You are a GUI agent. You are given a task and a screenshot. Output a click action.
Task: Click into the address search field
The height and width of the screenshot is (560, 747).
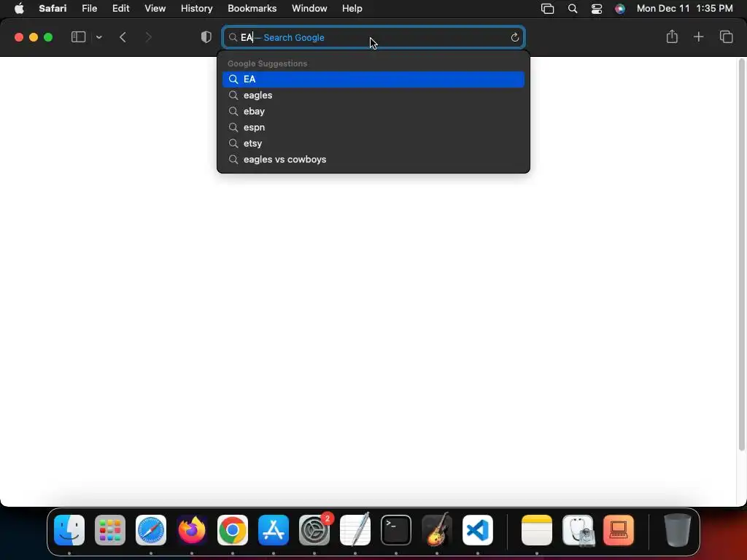click(373, 37)
